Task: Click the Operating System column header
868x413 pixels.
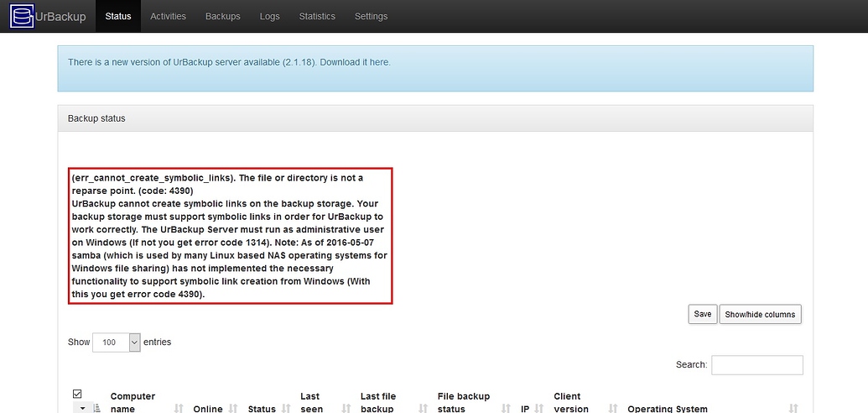Action: pyautogui.click(x=667, y=409)
